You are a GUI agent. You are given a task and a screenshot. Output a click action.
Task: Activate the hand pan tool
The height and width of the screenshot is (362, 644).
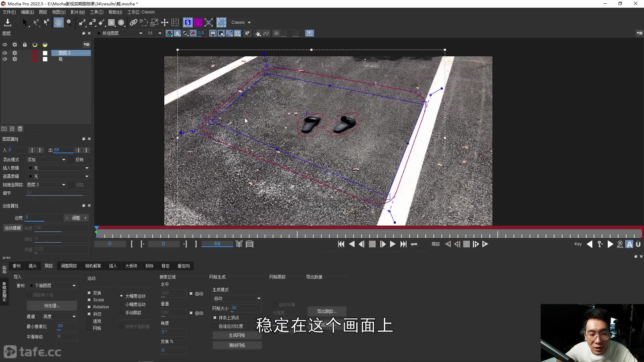click(x=58, y=22)
